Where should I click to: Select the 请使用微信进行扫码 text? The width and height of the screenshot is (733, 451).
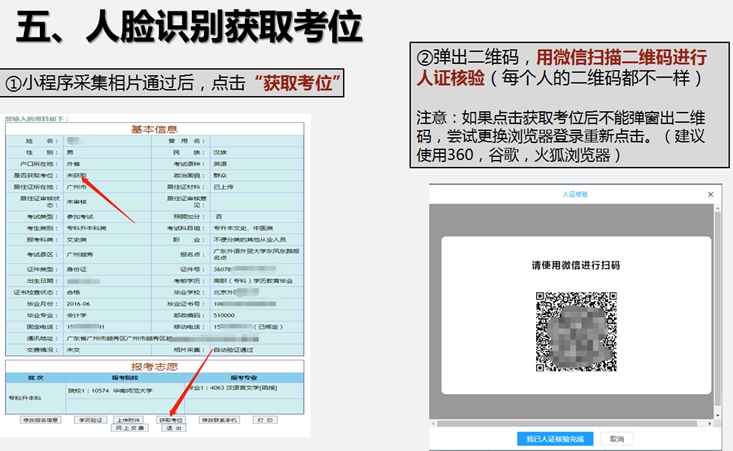[576, 265]
